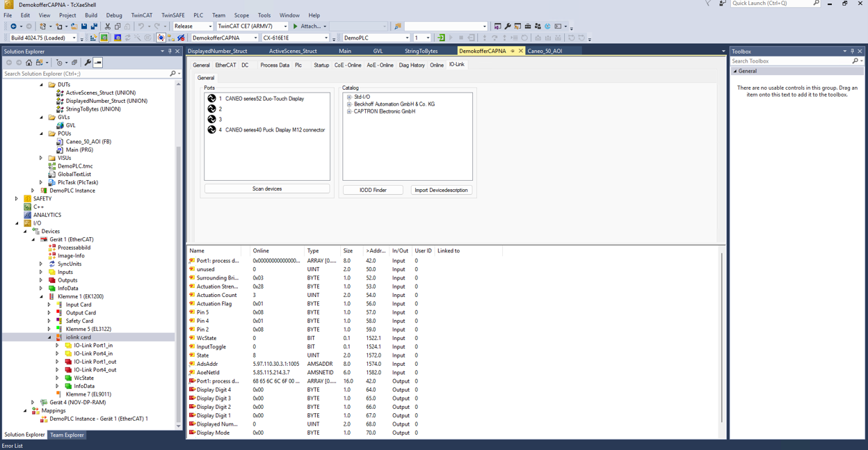Open the Release configuration dropdown

[210, 26]
